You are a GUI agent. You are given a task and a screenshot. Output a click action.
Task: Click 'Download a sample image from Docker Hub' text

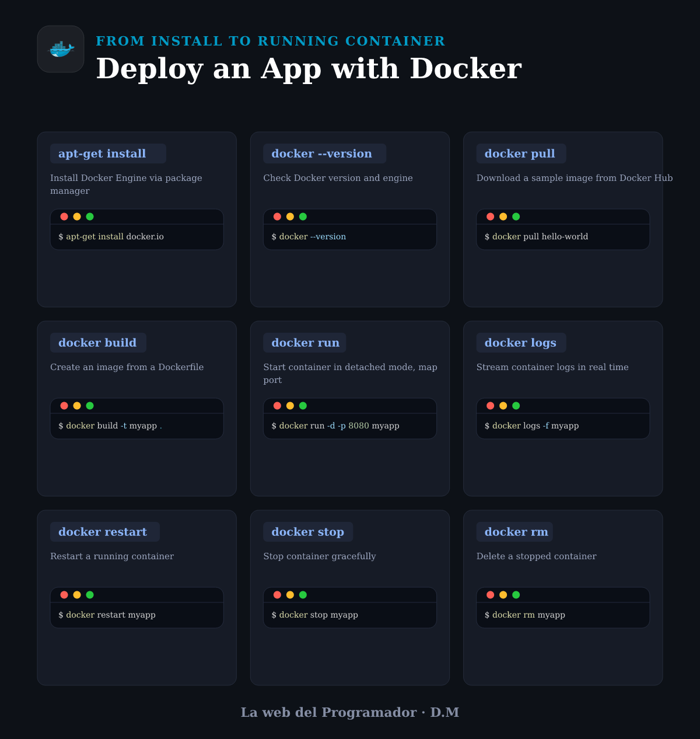coord(575,178)
